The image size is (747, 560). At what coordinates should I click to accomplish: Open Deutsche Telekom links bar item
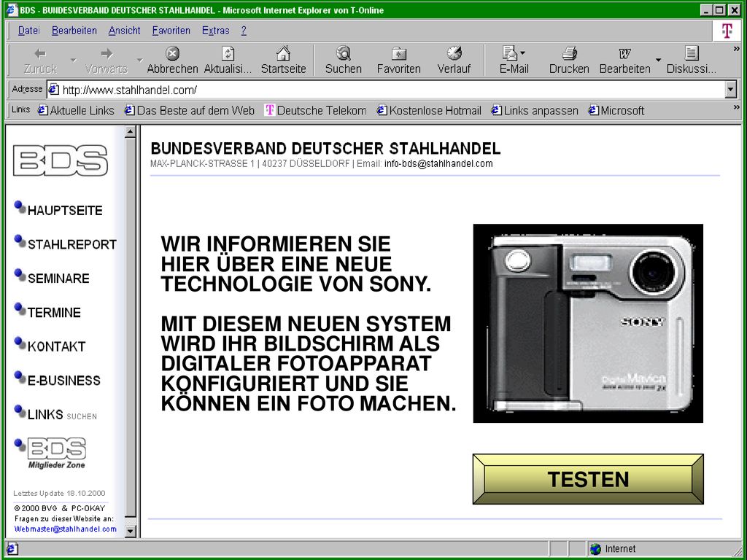316,111
